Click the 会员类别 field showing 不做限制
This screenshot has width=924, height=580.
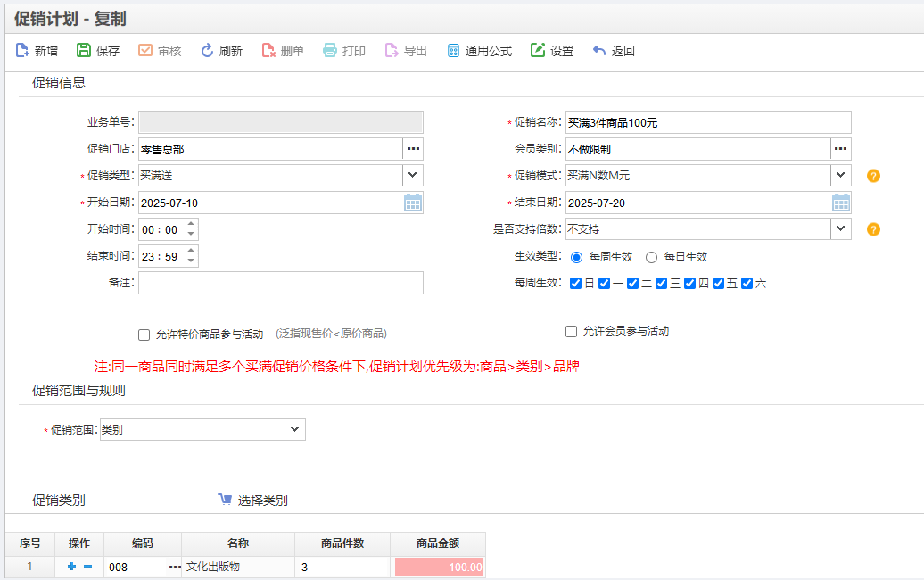[x=698, y=148]
